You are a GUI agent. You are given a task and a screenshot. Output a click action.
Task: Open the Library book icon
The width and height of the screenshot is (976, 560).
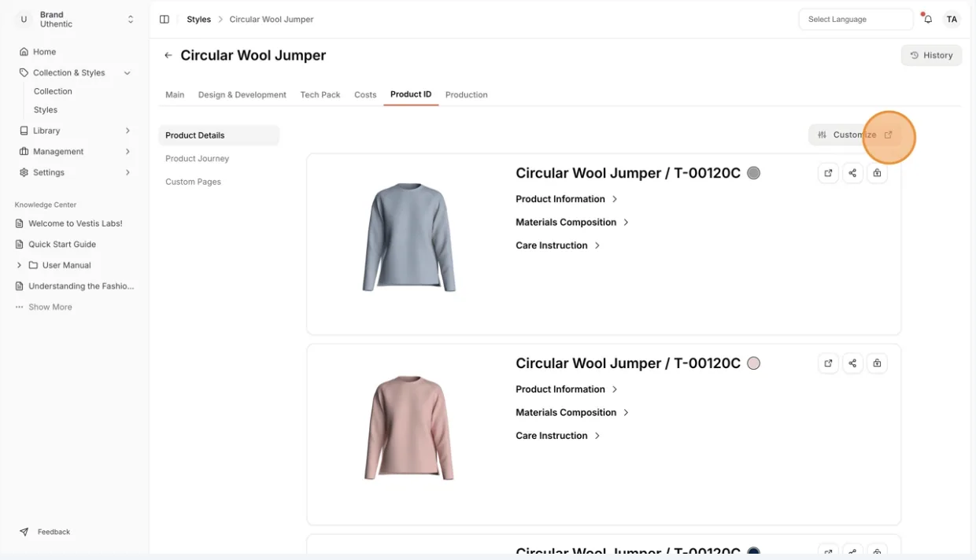click(x=24, y=131)
